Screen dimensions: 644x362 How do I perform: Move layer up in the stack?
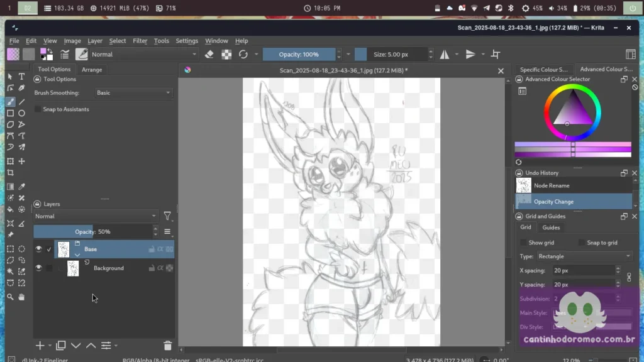[91, 346]
